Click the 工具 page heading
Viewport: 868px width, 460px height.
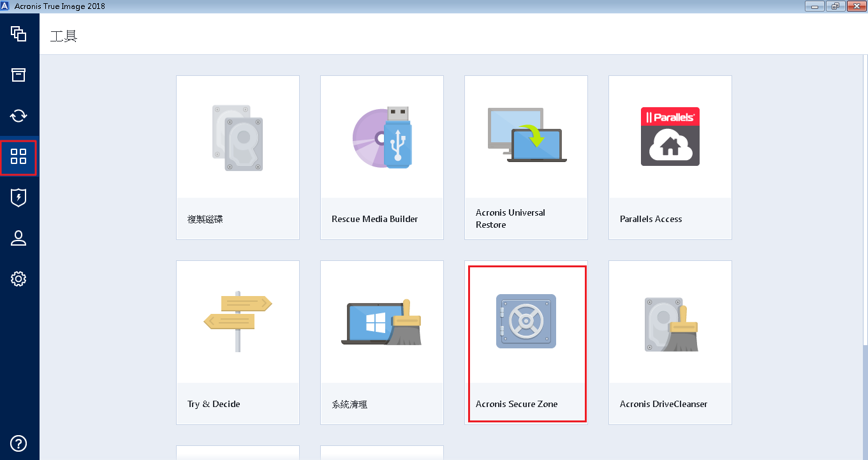(x=64, y=36)
